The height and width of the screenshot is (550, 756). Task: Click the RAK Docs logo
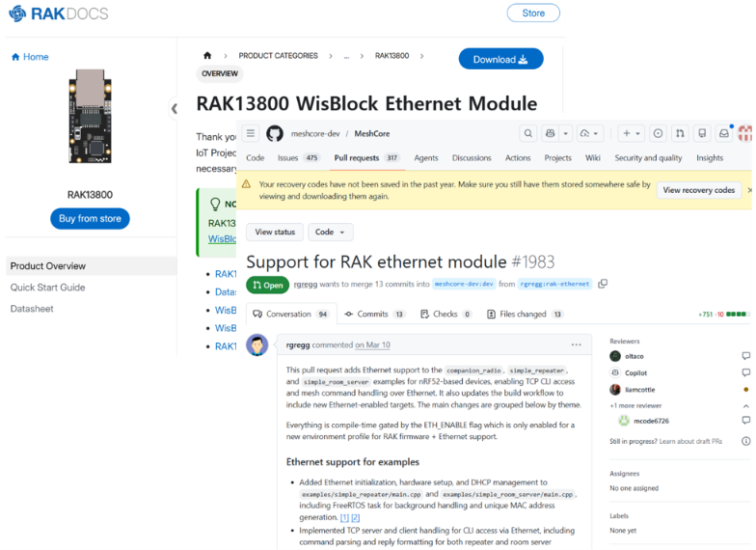coord(58,14)
